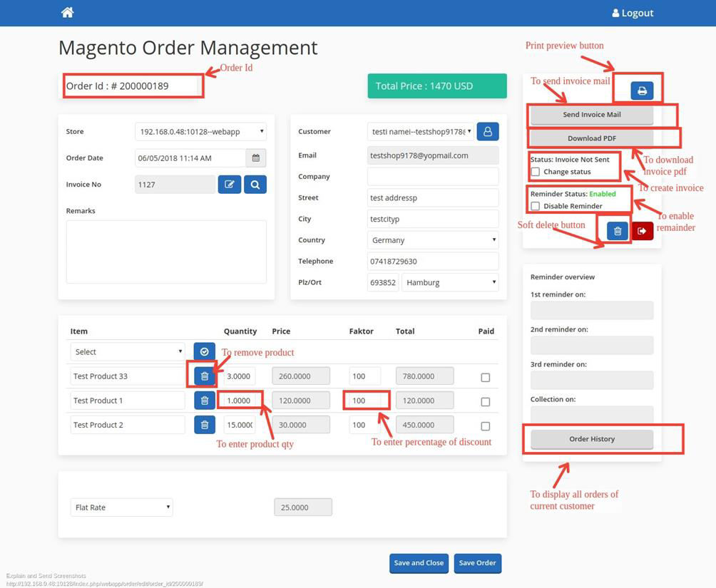Click the customer profile icon button
Viewport: 716px width, 588px height.
[488, 132]
